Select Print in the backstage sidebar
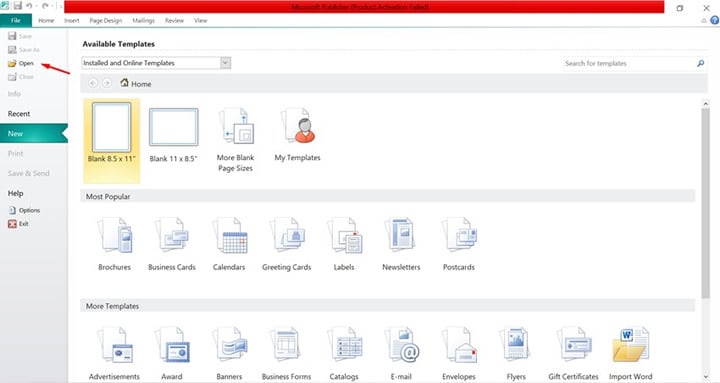The height and width of the screenshot is (383, 720). [x=16, y=153]
